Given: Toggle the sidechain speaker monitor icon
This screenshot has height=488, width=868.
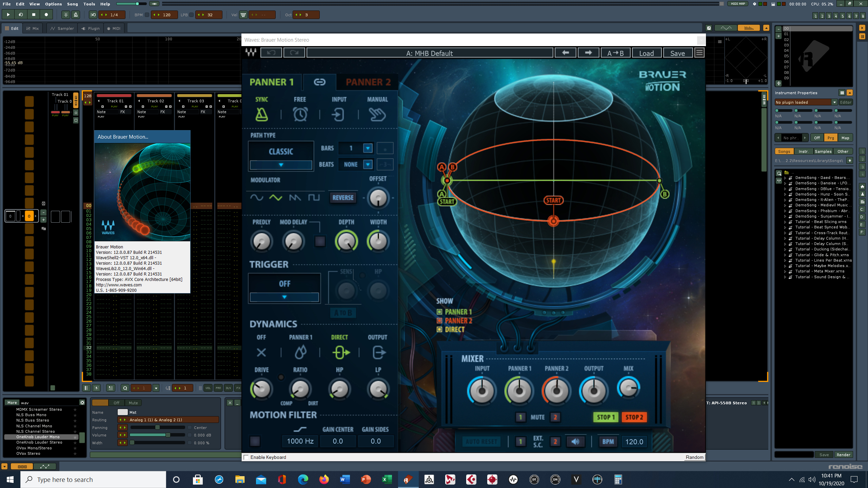Looking at the screenshot, I should coord(575,442).
